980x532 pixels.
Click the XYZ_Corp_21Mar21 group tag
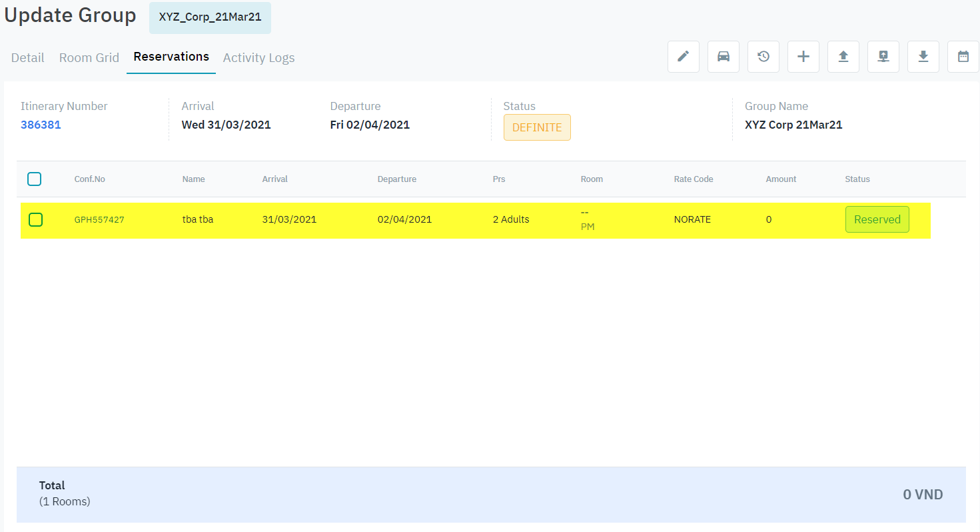coord(210,17)
